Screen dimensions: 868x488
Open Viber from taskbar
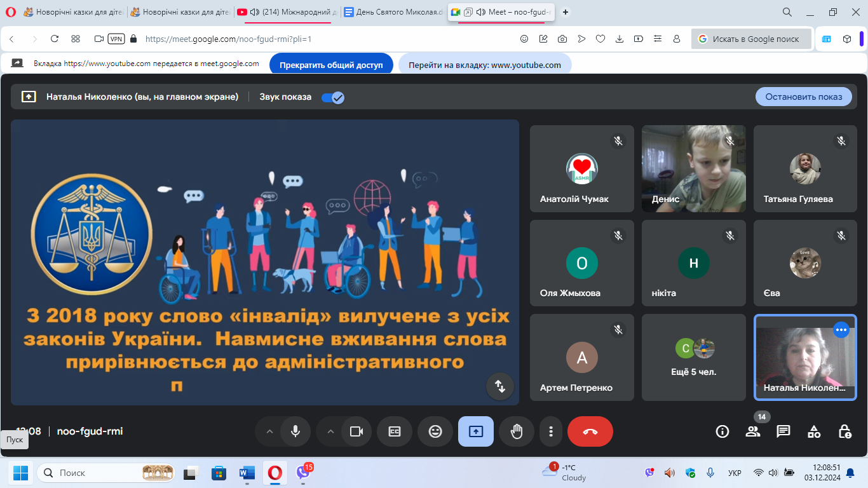(303, 473)
